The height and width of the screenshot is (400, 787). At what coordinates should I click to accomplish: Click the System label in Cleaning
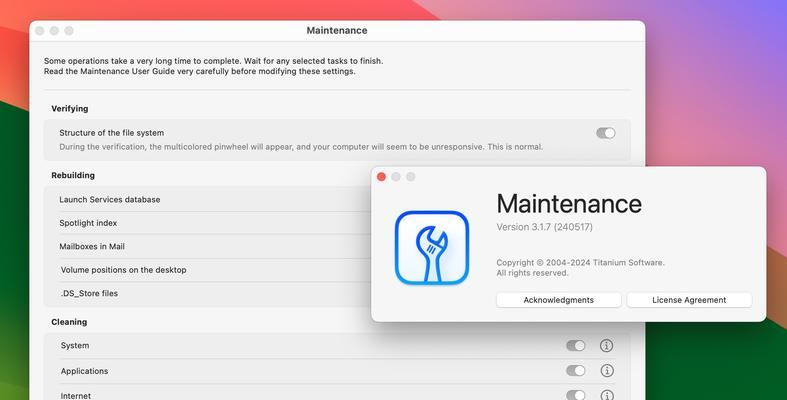pos(75,345)
